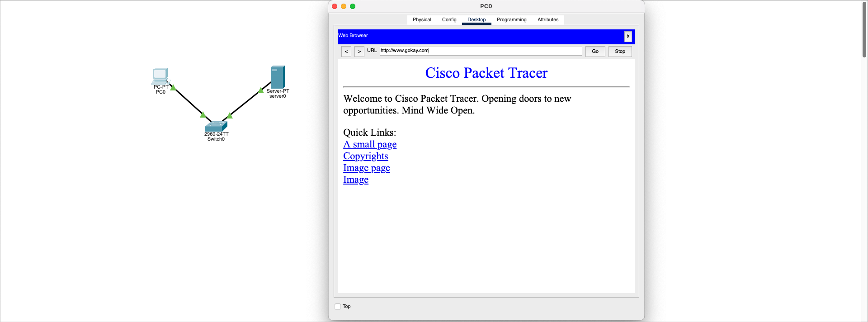Screen dimensions: 868x322
Task: Click the green link light near server0
Action: coord(261,90)
